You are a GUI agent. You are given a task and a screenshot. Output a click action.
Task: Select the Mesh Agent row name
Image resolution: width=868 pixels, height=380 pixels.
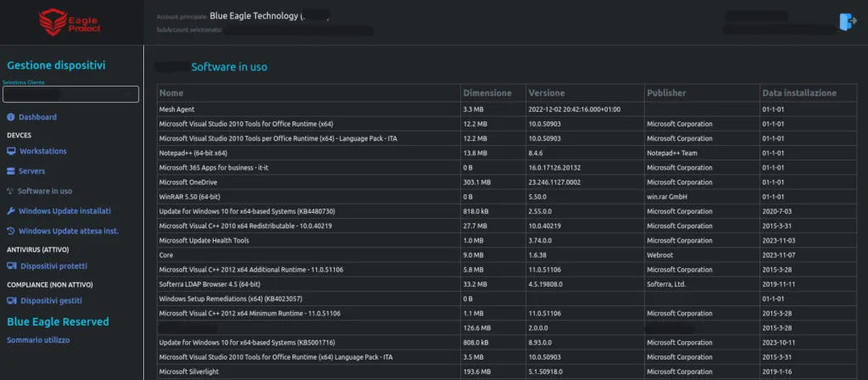176,109
